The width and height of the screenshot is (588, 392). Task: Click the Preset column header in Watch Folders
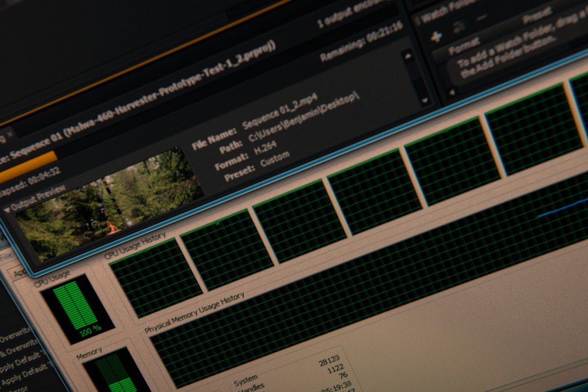[537, 15]
